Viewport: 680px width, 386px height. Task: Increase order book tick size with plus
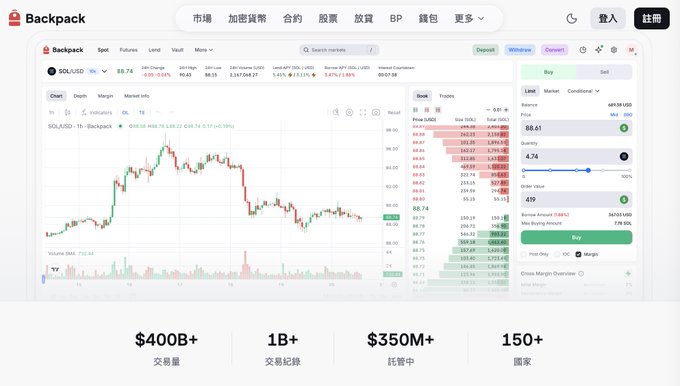point(506,110)
